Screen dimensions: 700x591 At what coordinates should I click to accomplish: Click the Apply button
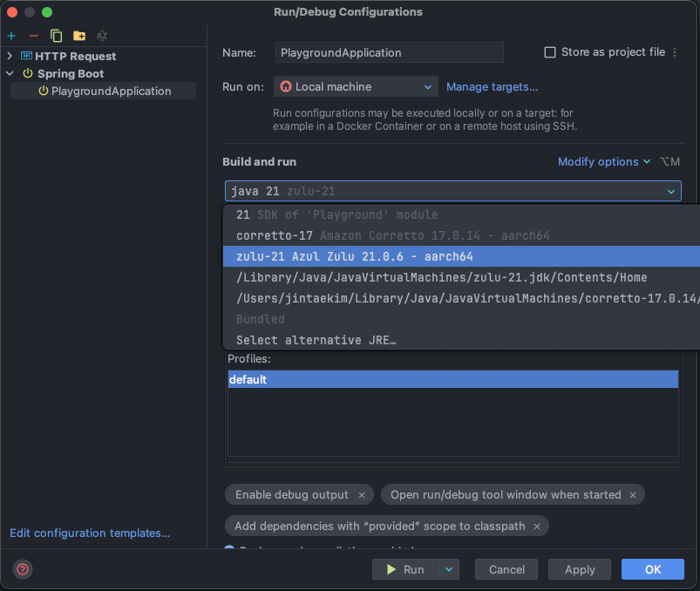click(x=580, y=569)
